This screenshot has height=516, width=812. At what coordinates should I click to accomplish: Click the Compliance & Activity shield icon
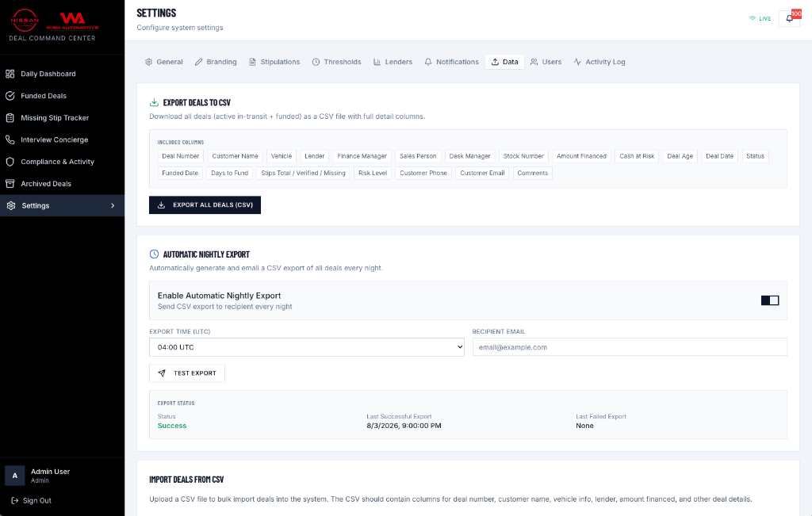[x=10, y=162]
